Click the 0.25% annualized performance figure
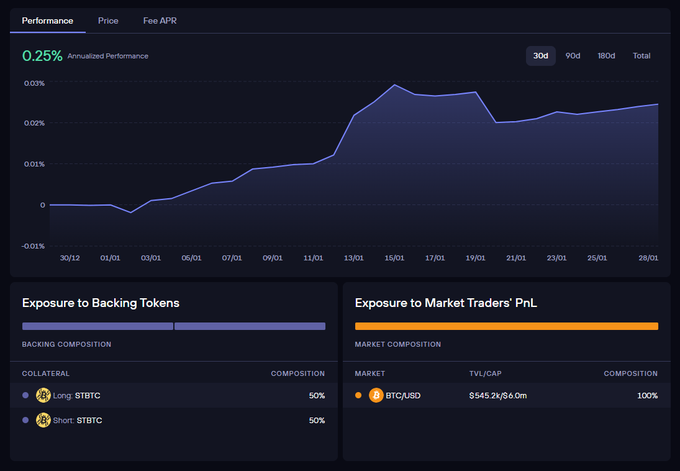Viewport: 680px width, 471px height. click(x=42, y=56)
